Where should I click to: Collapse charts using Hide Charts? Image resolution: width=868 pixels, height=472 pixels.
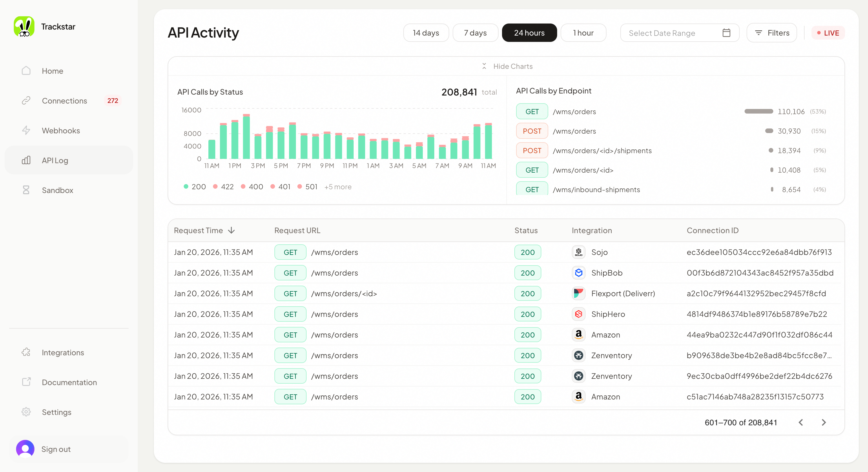click(x=507, y=66)
